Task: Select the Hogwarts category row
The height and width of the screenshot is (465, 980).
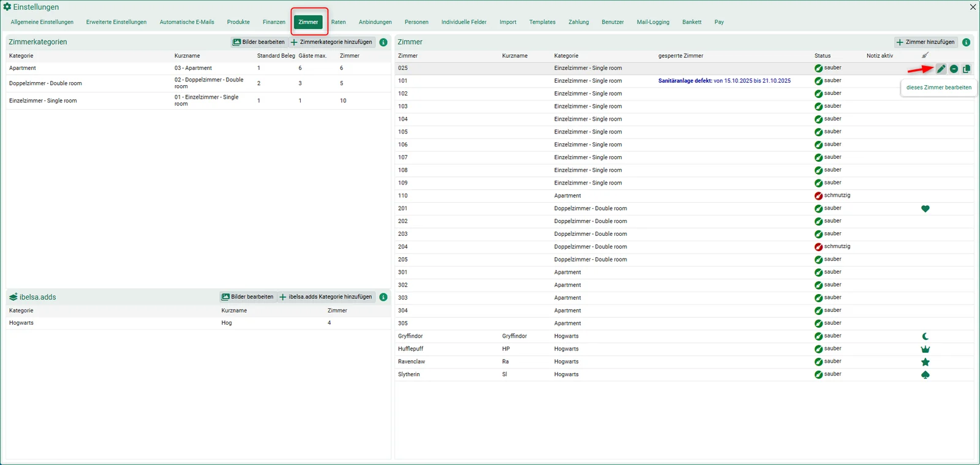Action: [x=198, y=323]
